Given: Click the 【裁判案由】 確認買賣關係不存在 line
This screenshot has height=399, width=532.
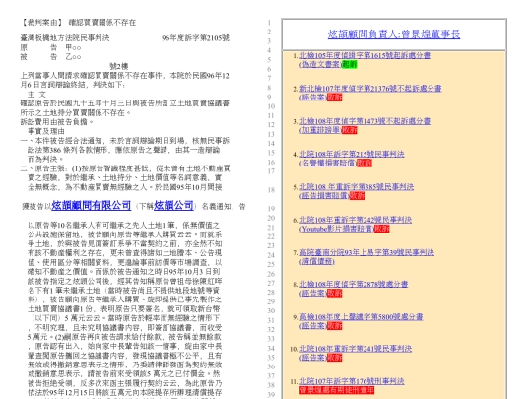Looking at the screenshot, I should pos(78,23).
